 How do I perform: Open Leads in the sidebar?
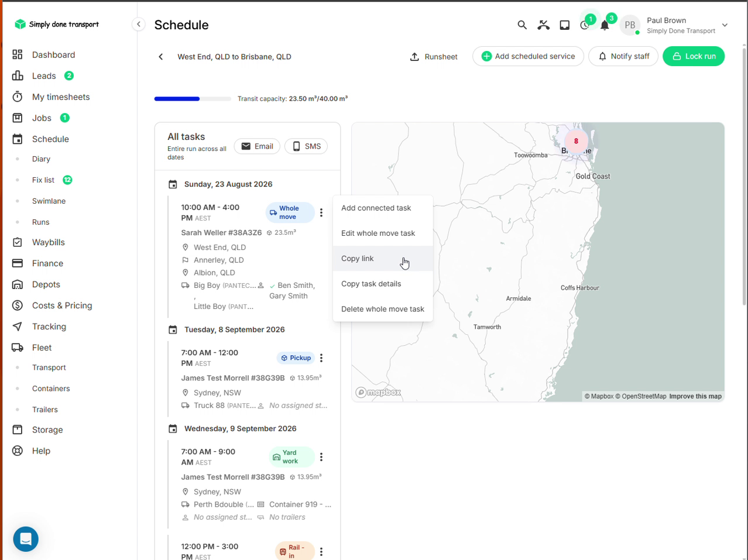(x=44, y=75)
